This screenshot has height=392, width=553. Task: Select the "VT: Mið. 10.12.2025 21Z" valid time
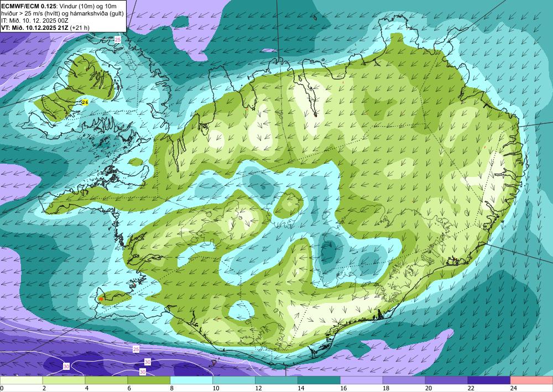[35, 28]
